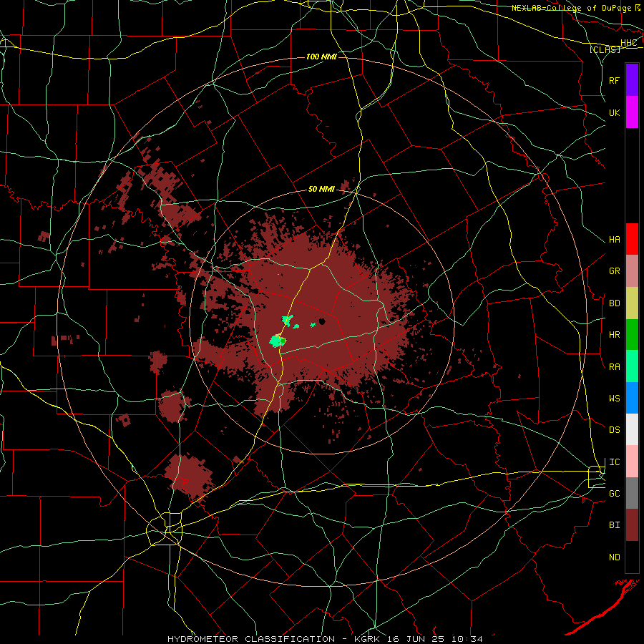Click the HA legend label
This screenshot has width=644, height=644.
[x=614, y=240]
